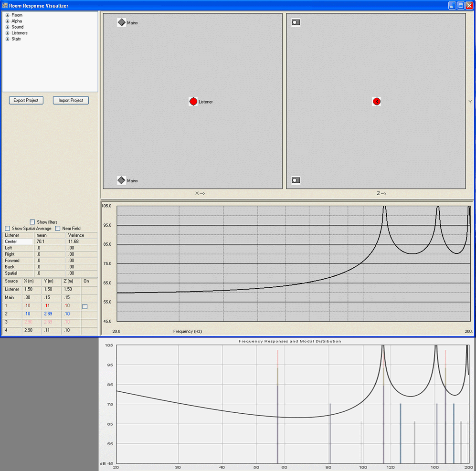Enable the Near Field checkbox
476x471 pixels.
point(58,228)
